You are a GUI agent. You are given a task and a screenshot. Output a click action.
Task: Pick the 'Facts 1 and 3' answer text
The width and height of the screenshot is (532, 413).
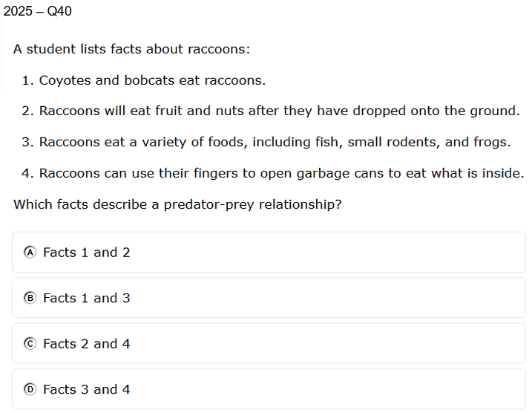tap(87, 298)
